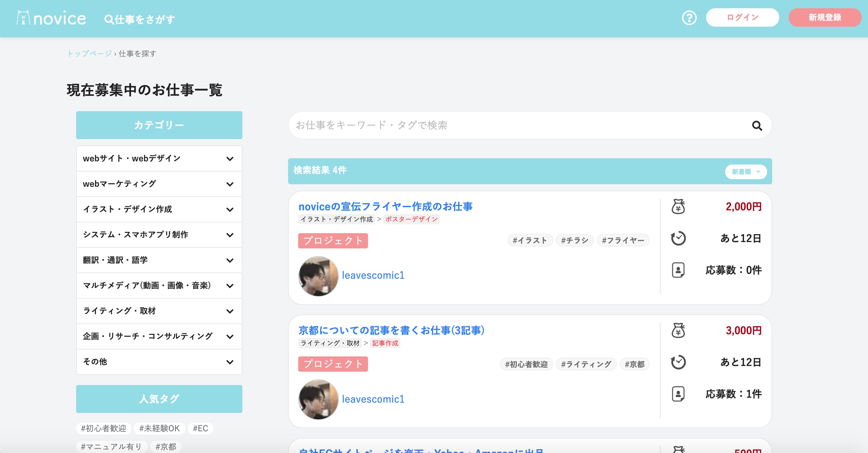This screenshot has width=868, height=453.
Task: Click the help question mark icon
Action: pos(689,18)
